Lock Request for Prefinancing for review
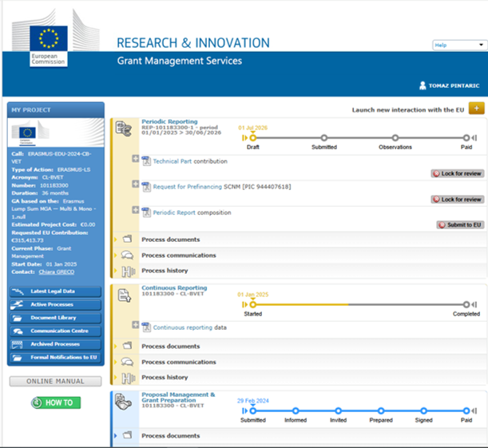Screen dimensions: 488x448 (458, 200)
